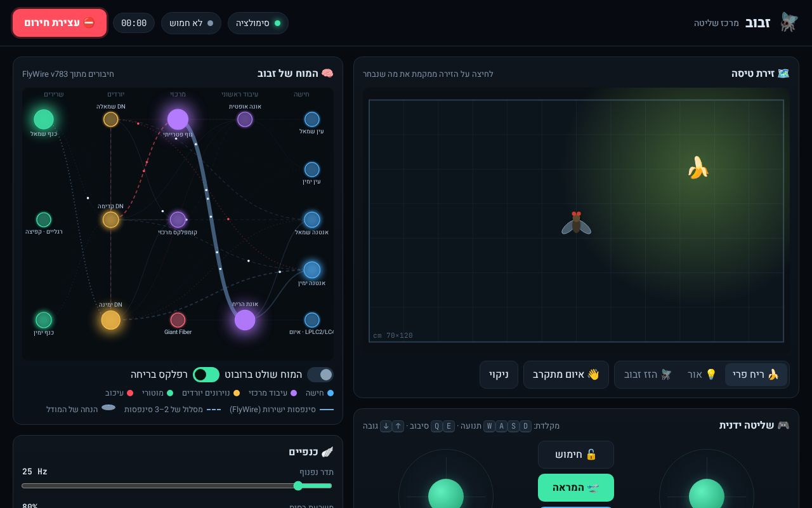
Task: Click the מרכז שליטה subtitle text
Action: point(716,23)
